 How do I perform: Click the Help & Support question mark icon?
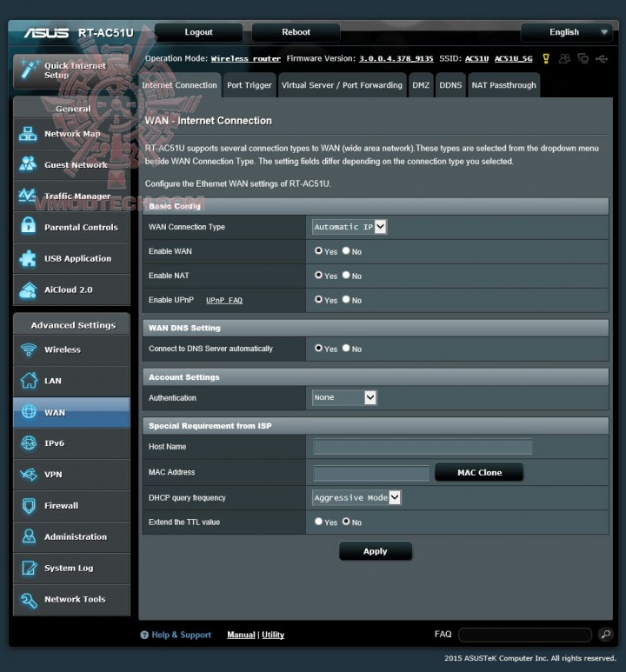[144, 635]
